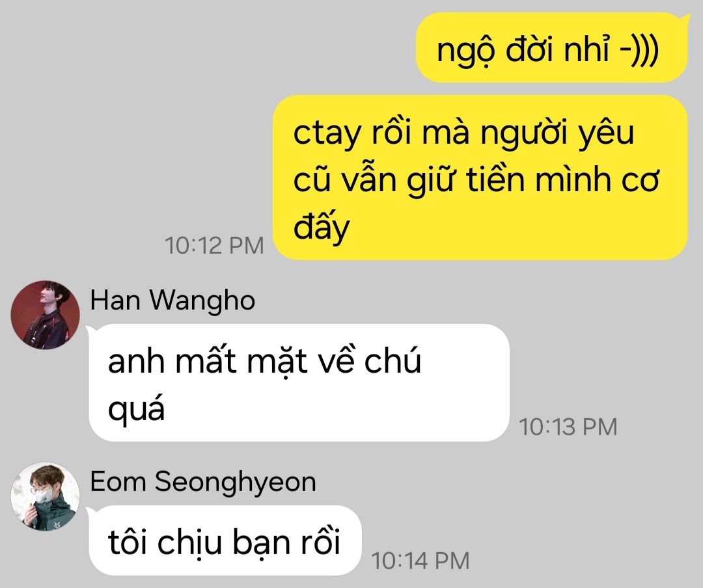The height and width of the screenshot is (588, 703).
Task: Open Eom Seonghyeon's profile picture
Action: pyautogui.click(x=46, y=496)
